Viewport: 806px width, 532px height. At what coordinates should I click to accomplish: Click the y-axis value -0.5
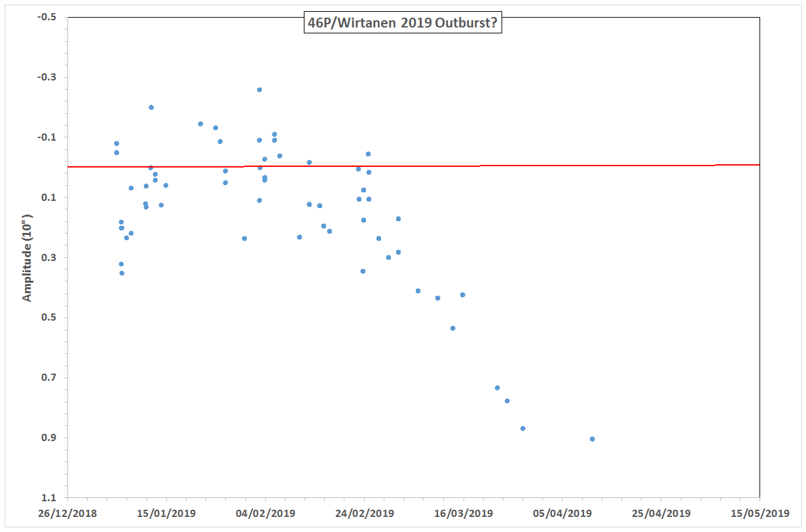tap(47, 17)
